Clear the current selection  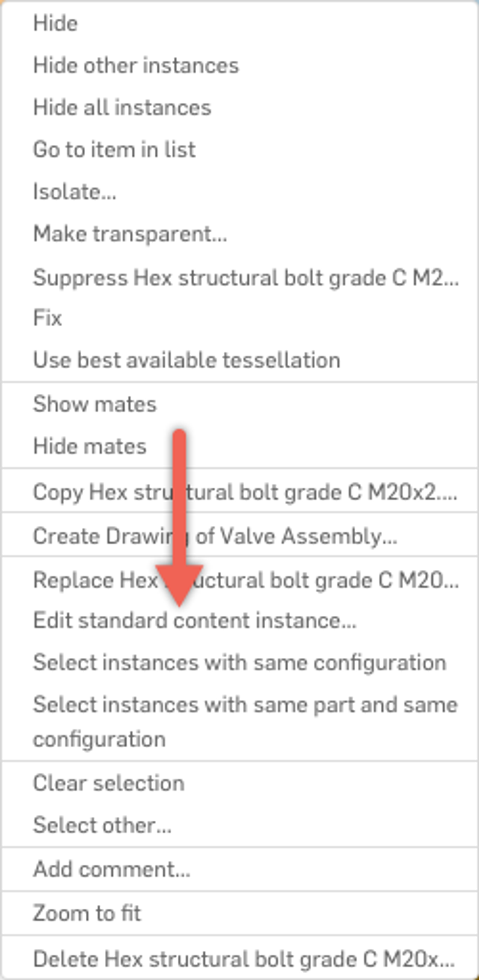coord(109,782)
